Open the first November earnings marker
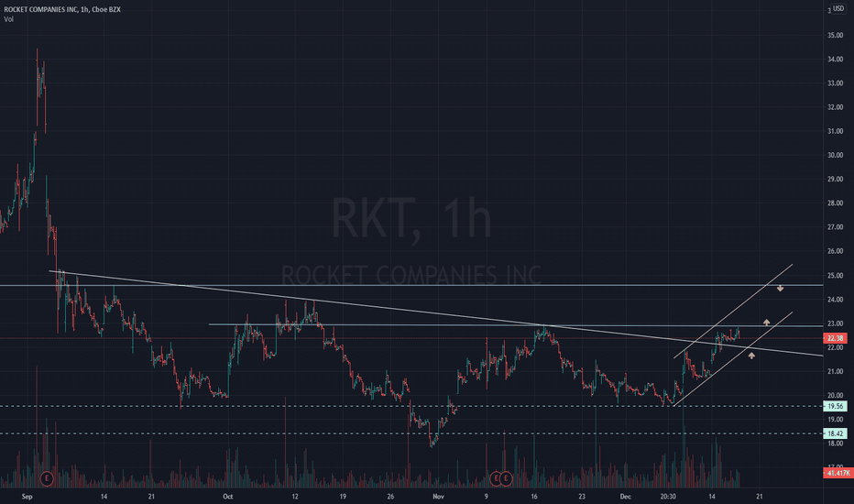854x504 pixels. tap(495, 479)
